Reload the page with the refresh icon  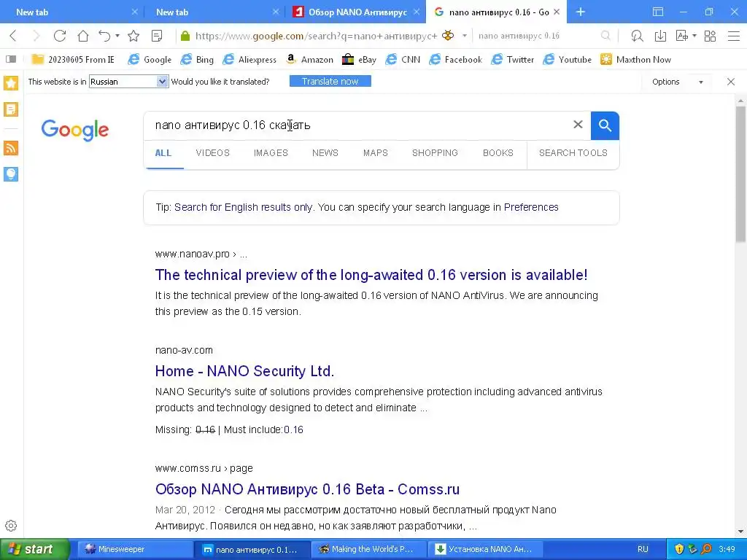click(x=60, y=36)
